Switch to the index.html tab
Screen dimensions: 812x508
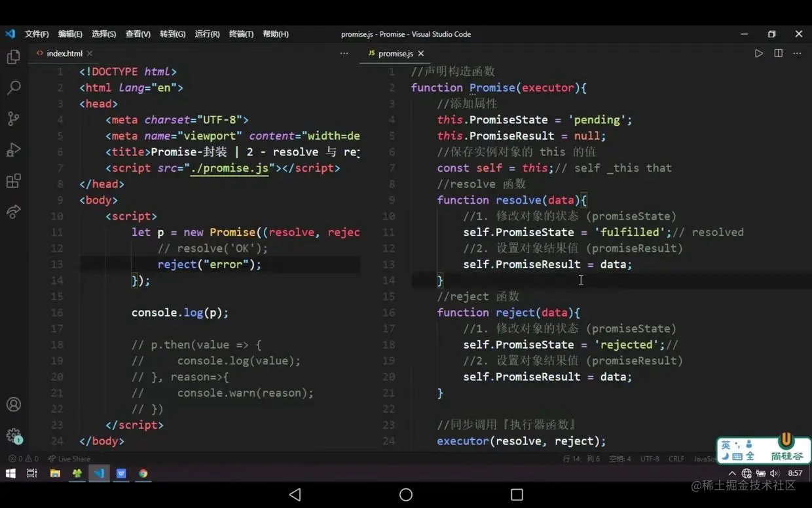coord(64,53)
